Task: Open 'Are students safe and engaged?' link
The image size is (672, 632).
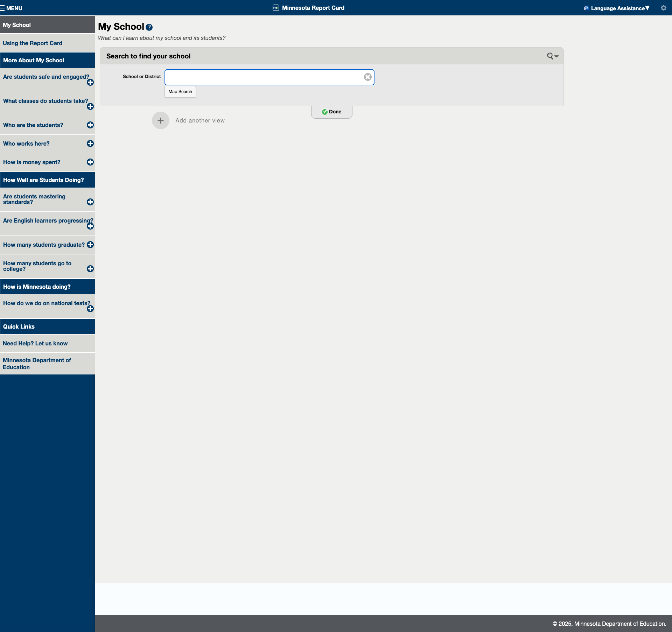Action: [46, 77]
